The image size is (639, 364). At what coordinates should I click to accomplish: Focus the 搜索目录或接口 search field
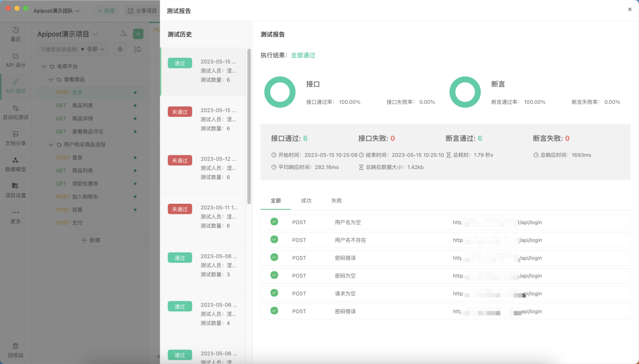click(x=60, y=49)
